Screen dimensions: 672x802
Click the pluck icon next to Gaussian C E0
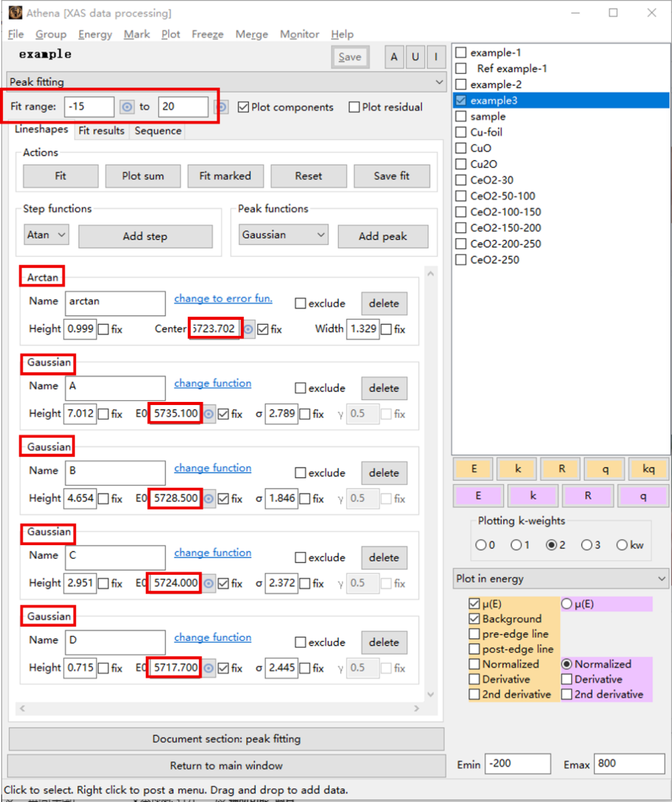(x=209, y=583)
